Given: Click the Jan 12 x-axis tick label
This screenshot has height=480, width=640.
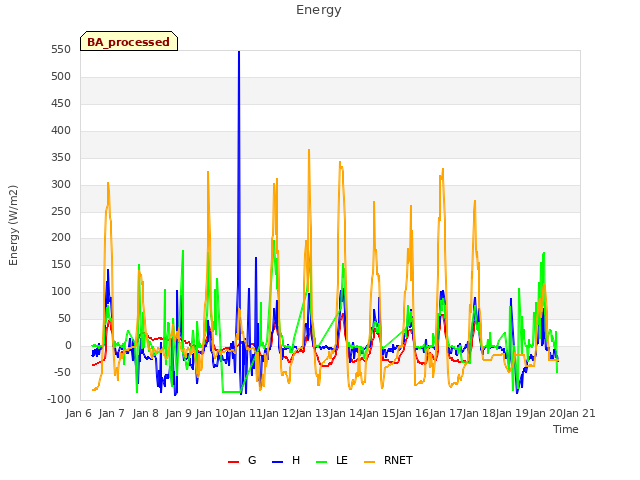Looking at the screenshot, I should (x=279, y=413).
